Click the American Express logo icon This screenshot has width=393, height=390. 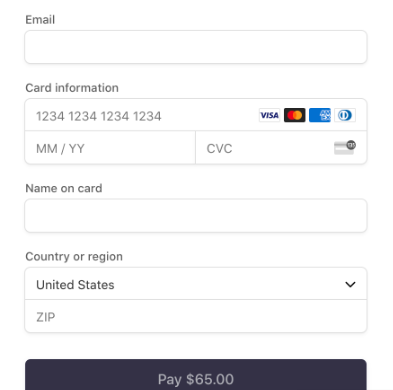coord(320,115)
